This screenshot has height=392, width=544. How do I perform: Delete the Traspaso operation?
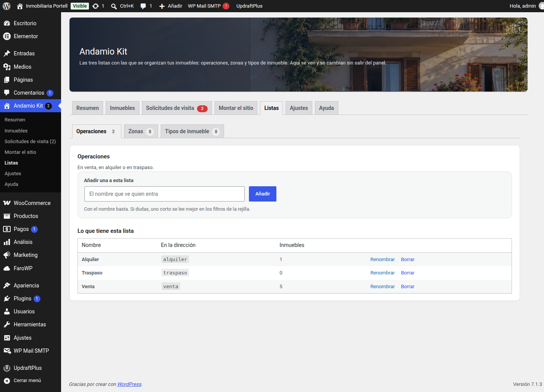point(408,273)
